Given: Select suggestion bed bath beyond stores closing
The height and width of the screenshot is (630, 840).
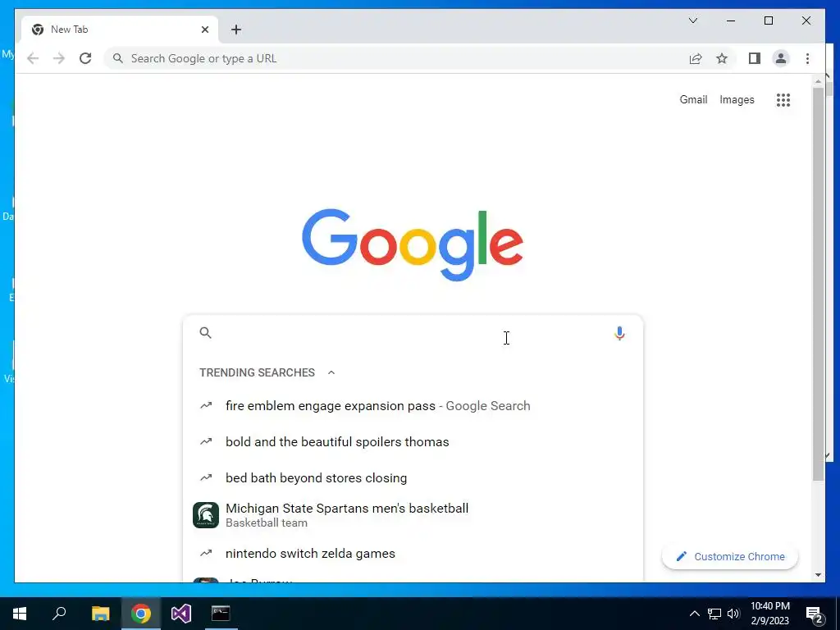Looking at the screenshot, I should pyautogui.click(x=413, y=478).
